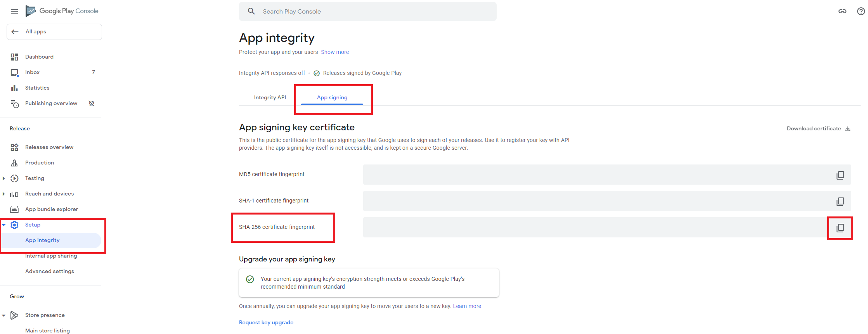Expand the Testing section arrow
868x334 pixels.
pyautogui.click(x=4, y=178)
